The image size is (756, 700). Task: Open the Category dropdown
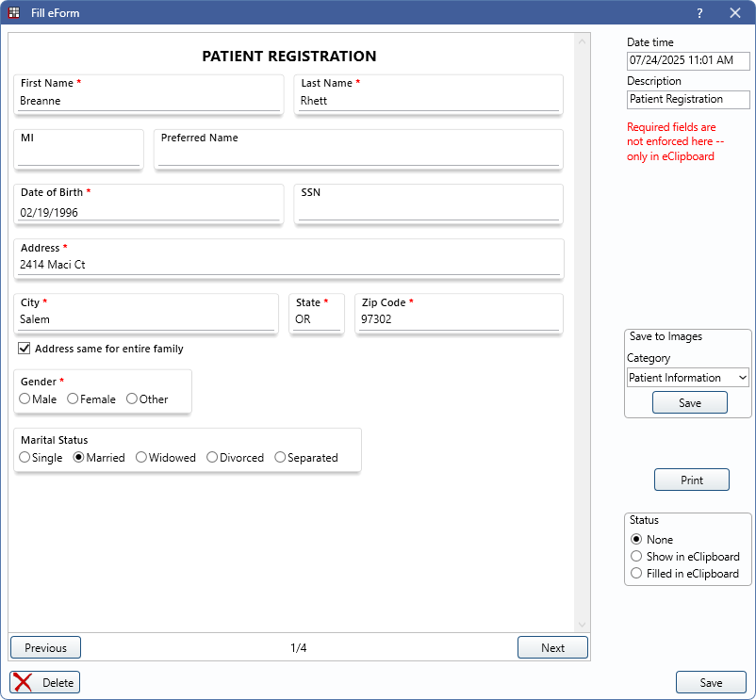[688, 378]
